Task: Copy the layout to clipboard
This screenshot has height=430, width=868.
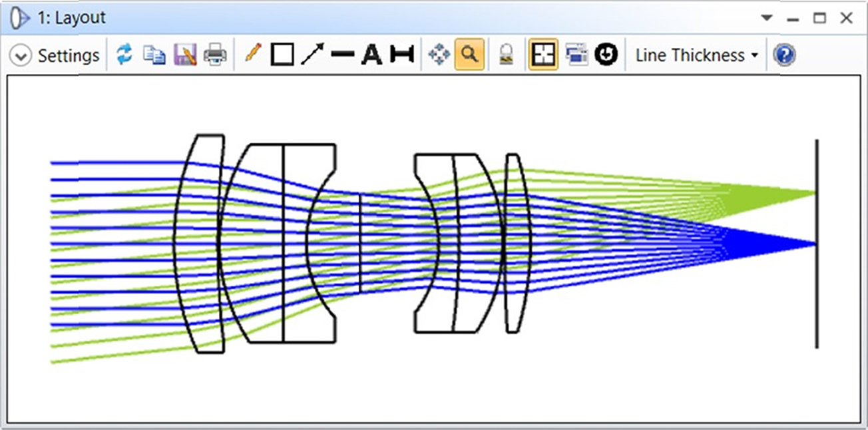Action: coord(154,55)
